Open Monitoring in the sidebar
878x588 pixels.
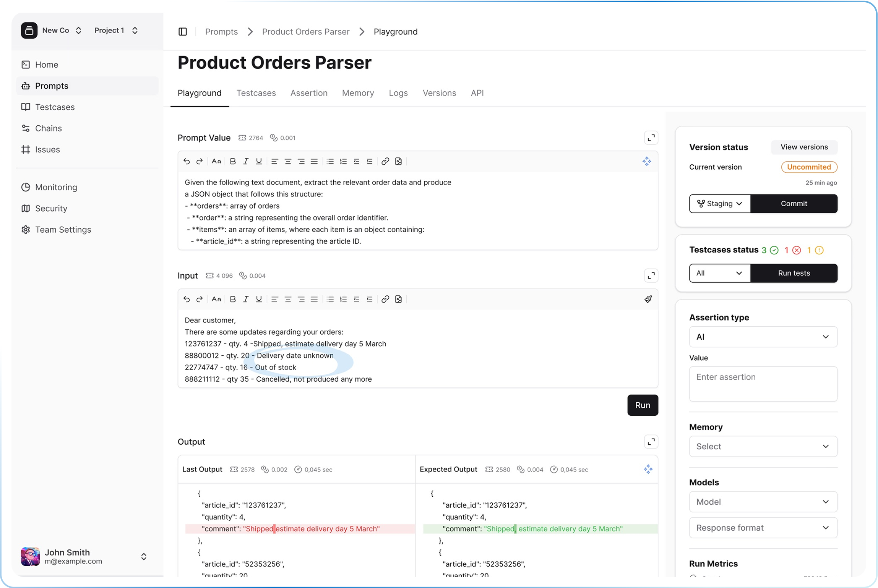56,187
